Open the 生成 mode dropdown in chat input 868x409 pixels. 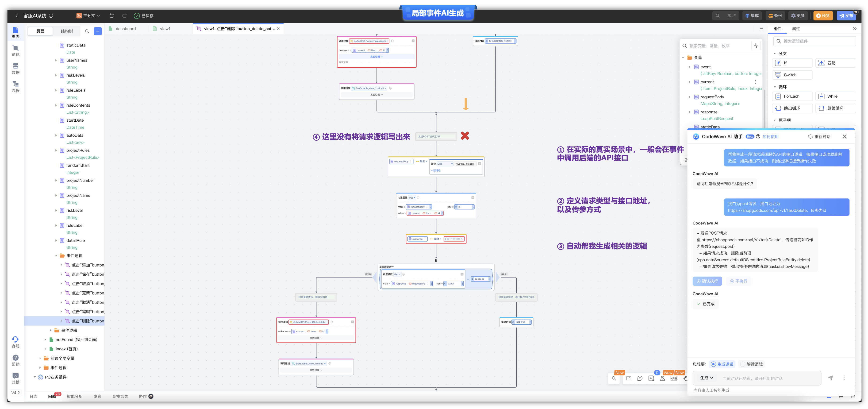[707, 378]
